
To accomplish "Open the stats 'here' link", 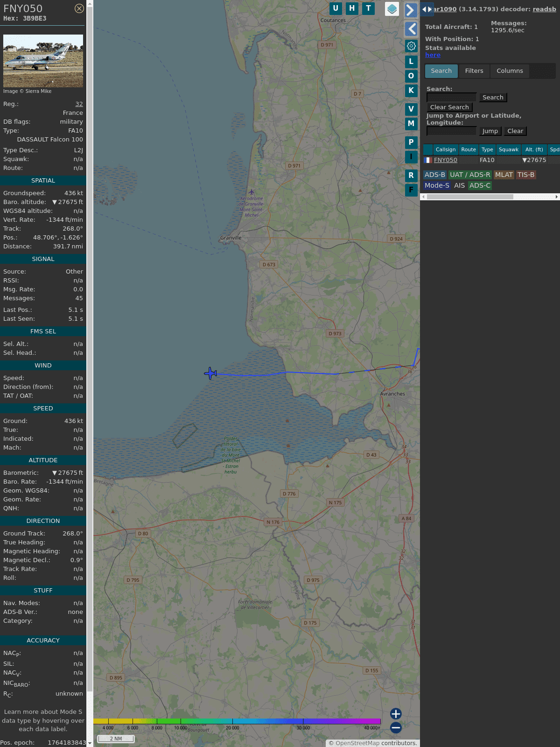I will coord(433,55).
